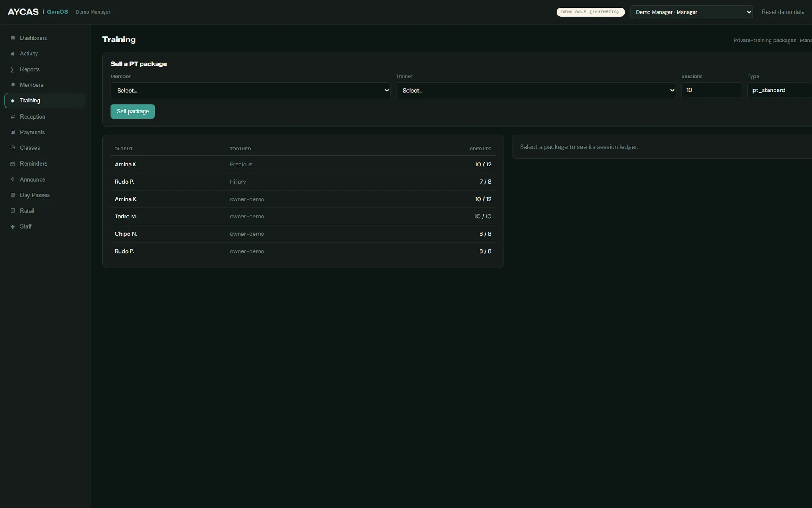Click the Demo Role (Synthetic) badge
Image resolution: width=812 pixels, height=508 pixels.
point(590,12)
